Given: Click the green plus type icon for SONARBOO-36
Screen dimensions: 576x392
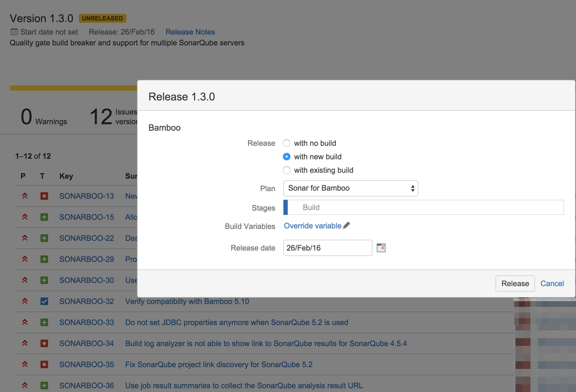Looking at the screenshot, I should 44,385.
